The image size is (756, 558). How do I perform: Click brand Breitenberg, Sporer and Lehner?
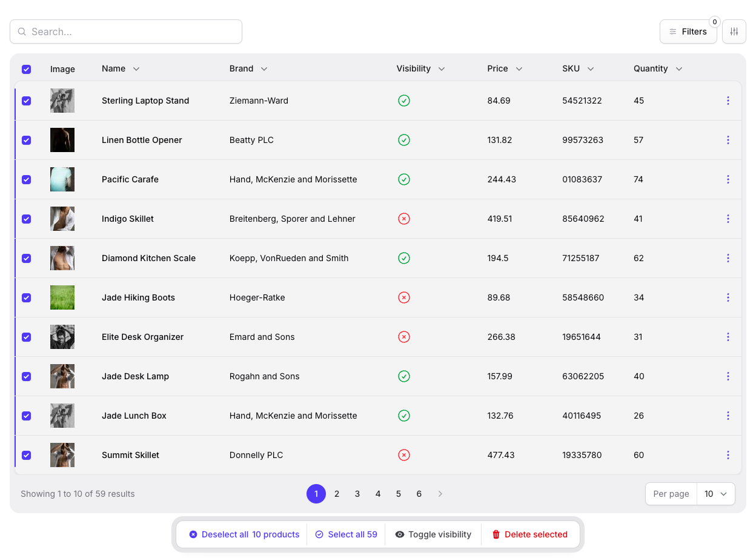point(293,219)
